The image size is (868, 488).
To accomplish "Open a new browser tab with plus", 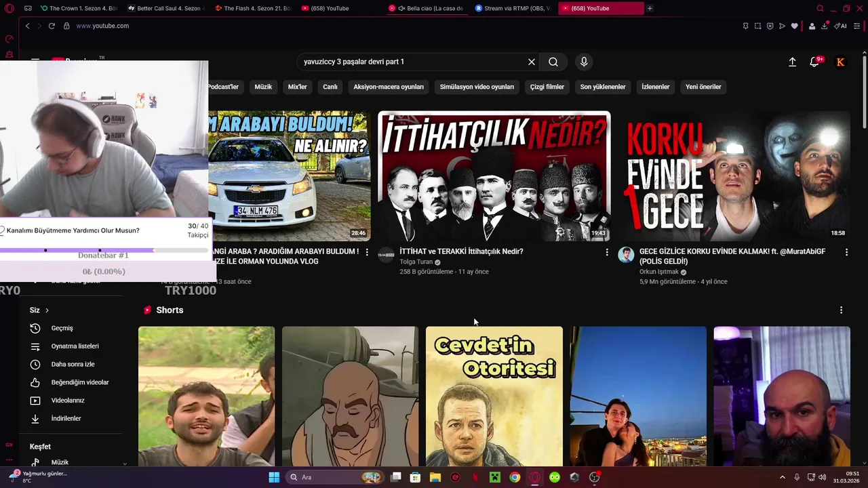I will (650, 8).
